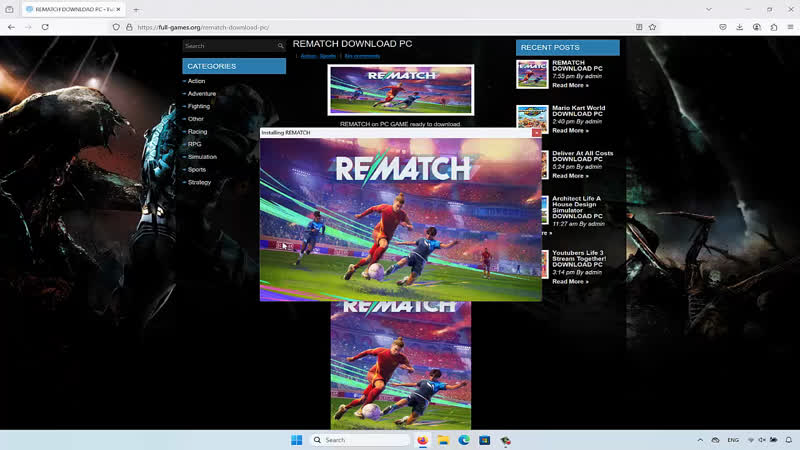800x450 pixels.
Task: Open File Explorer from the taskbar
Action: 443,440
